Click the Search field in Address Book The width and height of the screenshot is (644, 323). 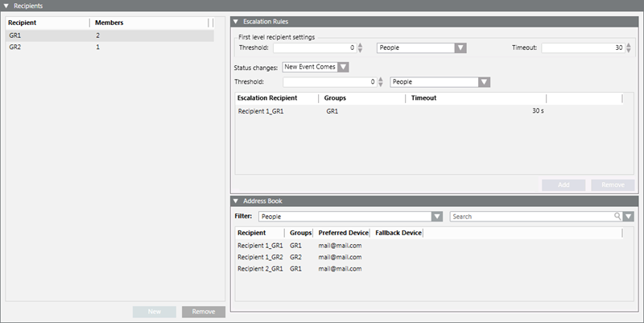(x=531, y=217)
